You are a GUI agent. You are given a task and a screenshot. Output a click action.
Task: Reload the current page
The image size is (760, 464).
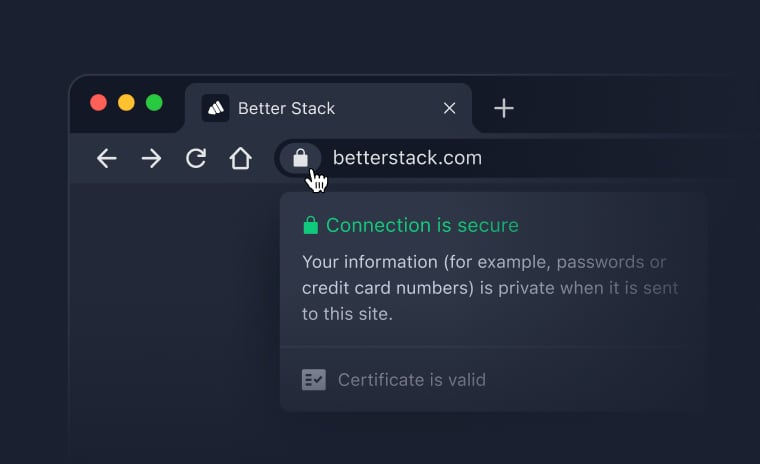click(196, 158)
